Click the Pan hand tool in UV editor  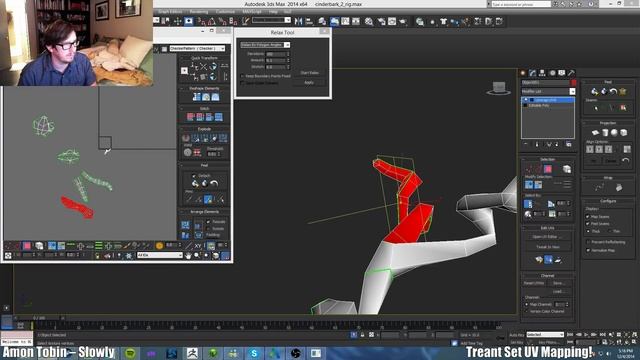coord(188,256)
